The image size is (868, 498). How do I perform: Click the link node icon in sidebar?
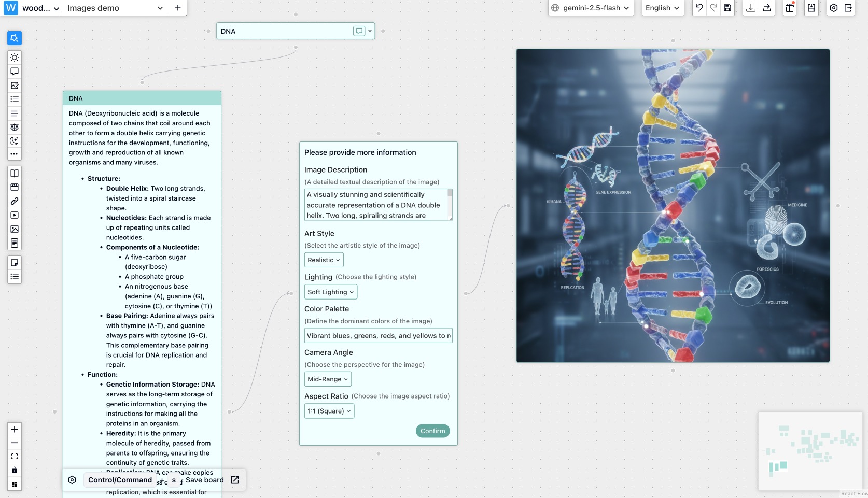(x=15, y=201)
